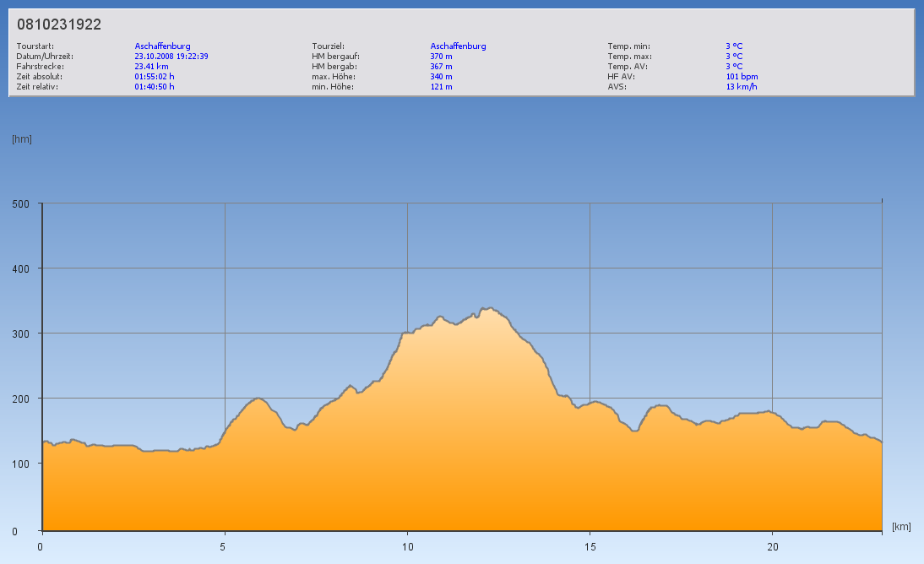Click the tour title 0810231922
This screenshot has height=564, width=924.
click(59, 25)
